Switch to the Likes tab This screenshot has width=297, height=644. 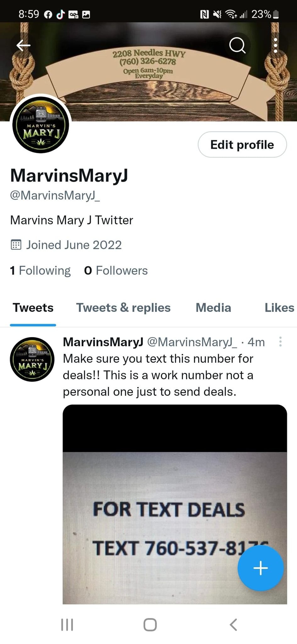click(x=279, y=308)
